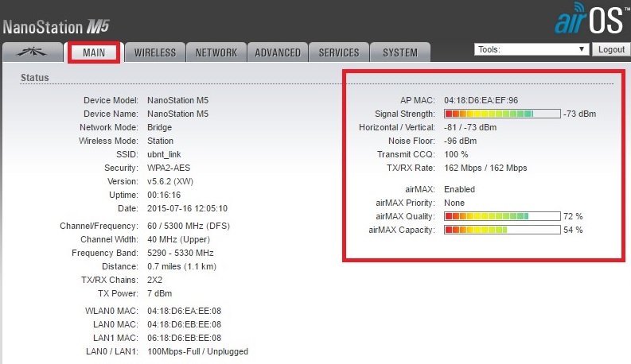Open the Ubiquiti logo tab
This screenshot has height=364, width=631.
point(32,52)
